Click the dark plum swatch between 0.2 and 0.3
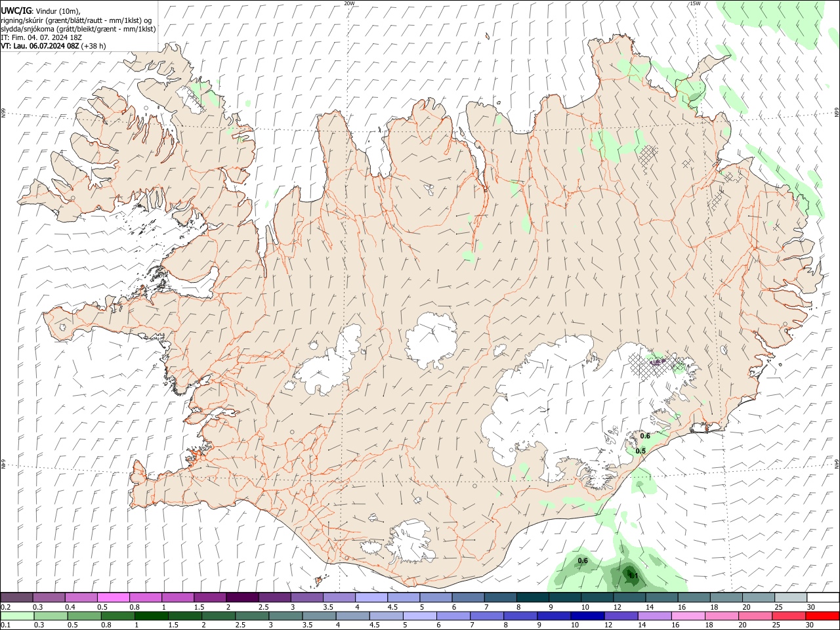 [x=17, y=597]
